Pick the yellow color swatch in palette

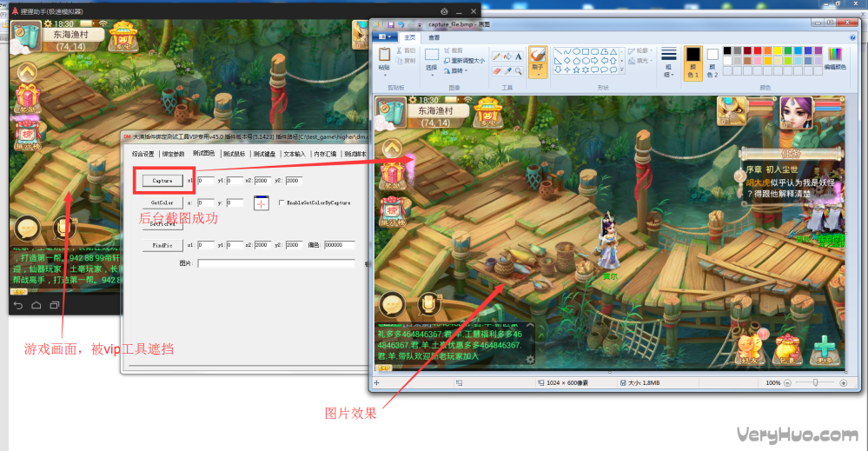click(x=778, y=51)
